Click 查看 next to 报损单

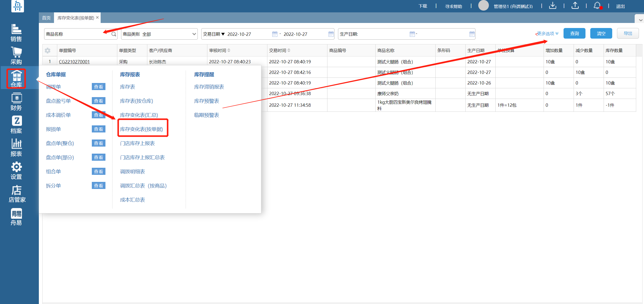click(99, 129)
